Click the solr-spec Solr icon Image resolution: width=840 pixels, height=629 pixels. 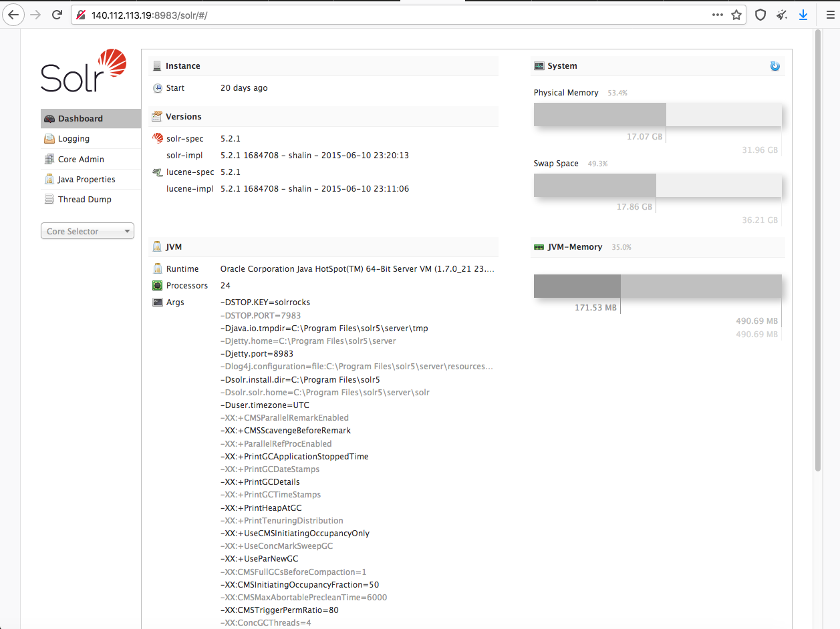(158, 138)
